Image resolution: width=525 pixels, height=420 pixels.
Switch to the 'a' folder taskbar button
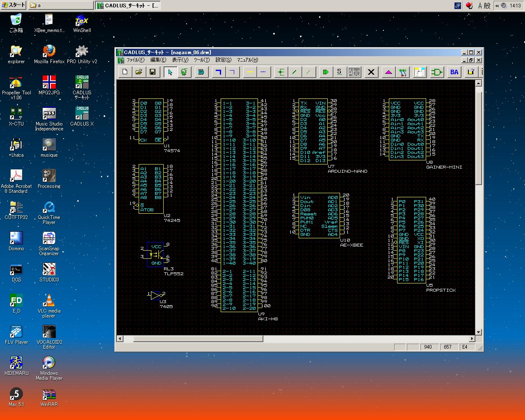61,5
